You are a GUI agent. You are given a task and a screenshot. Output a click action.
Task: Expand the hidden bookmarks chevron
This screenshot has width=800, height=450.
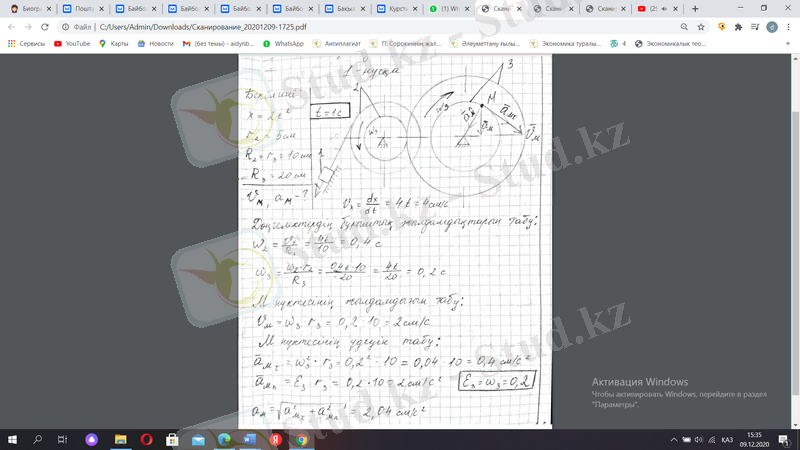coord(788,44)
